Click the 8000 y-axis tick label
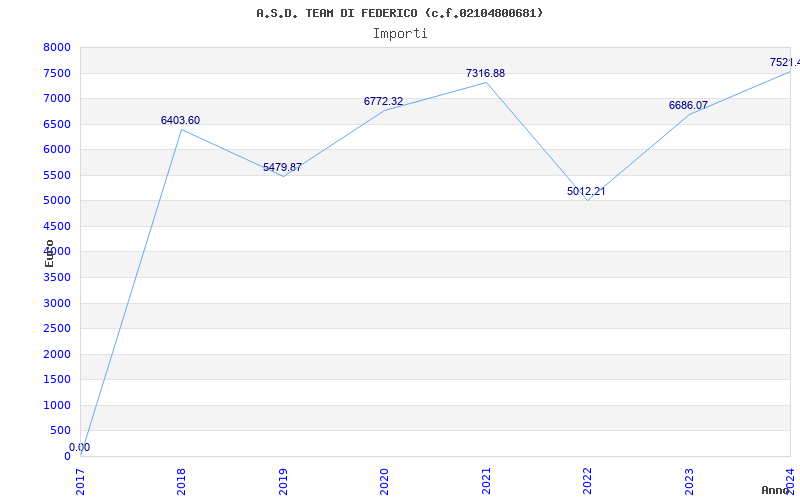 [57, 48]
